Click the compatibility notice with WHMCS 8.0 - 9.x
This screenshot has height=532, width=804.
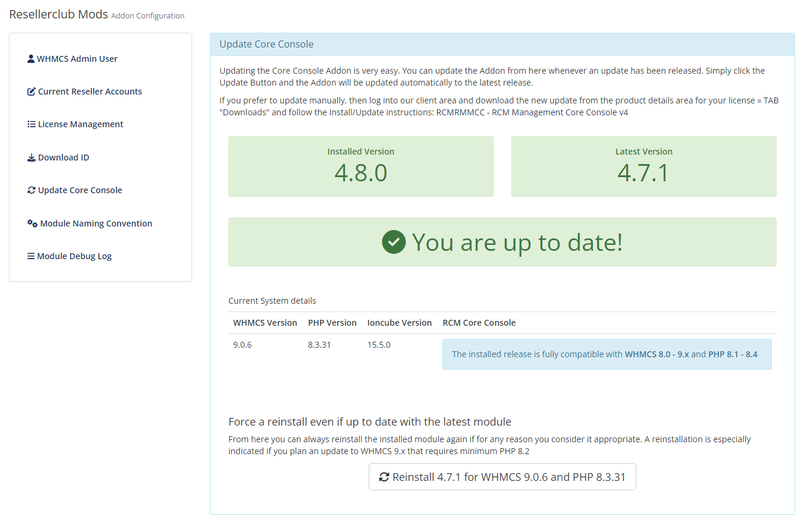tap(607, 354)
